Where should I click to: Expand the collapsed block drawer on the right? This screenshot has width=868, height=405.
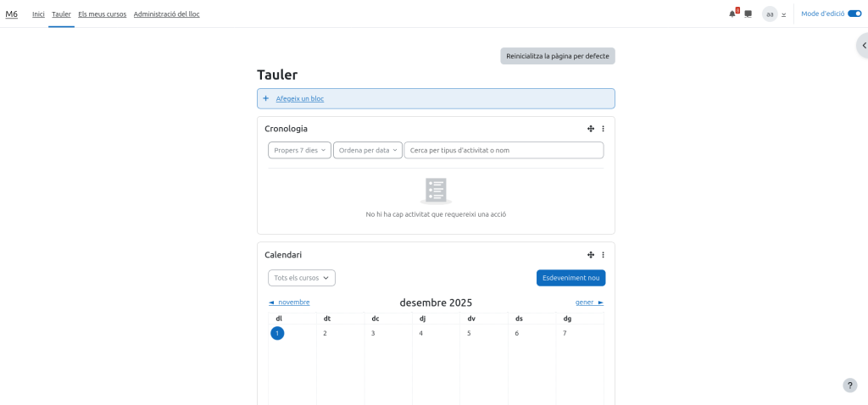[863, 45]
